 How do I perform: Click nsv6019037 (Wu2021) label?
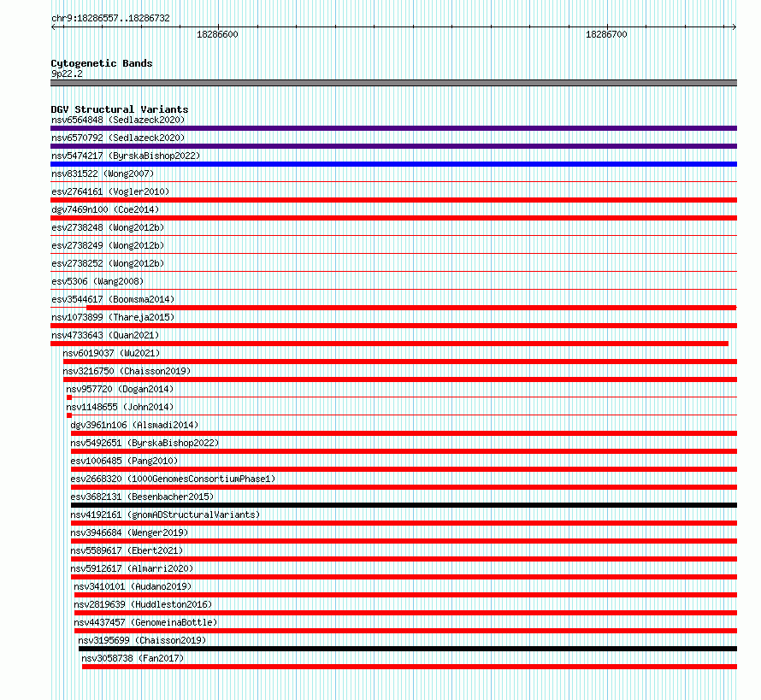111,353
